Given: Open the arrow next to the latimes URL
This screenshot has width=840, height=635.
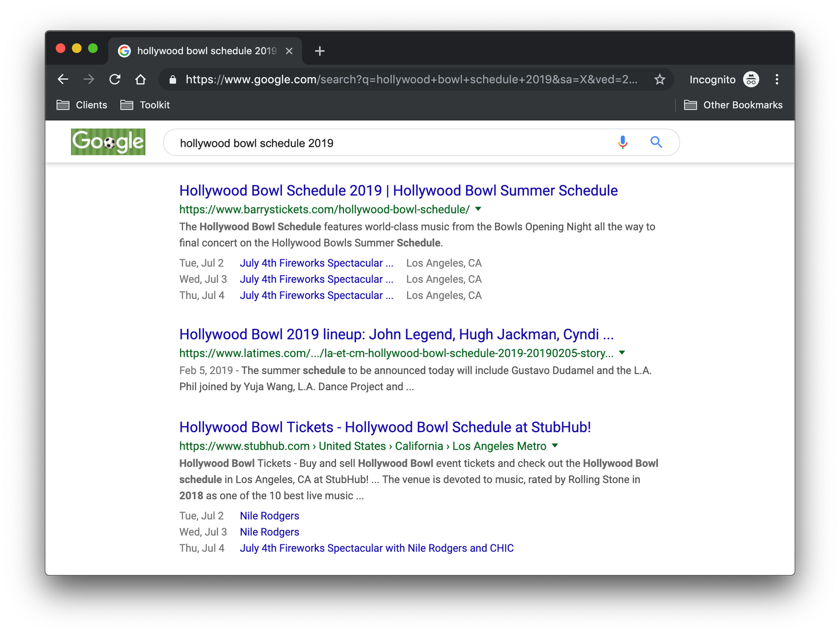Looking at the screenshot, I should (622, 353).
